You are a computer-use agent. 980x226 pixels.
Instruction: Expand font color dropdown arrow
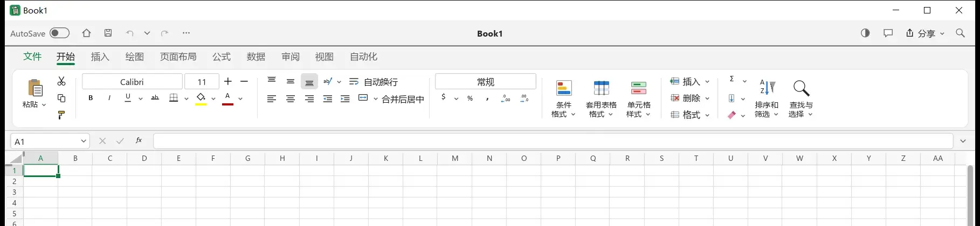[x=240, y=98]
